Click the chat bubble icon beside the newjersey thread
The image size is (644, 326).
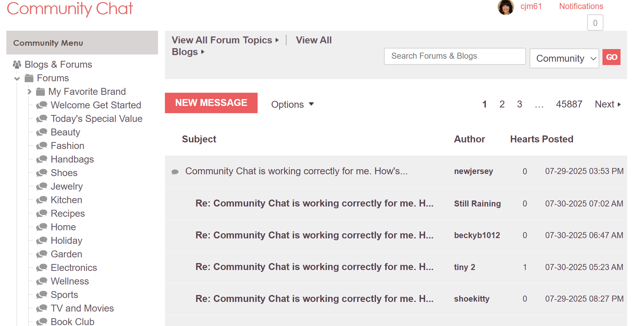point(175,172)
